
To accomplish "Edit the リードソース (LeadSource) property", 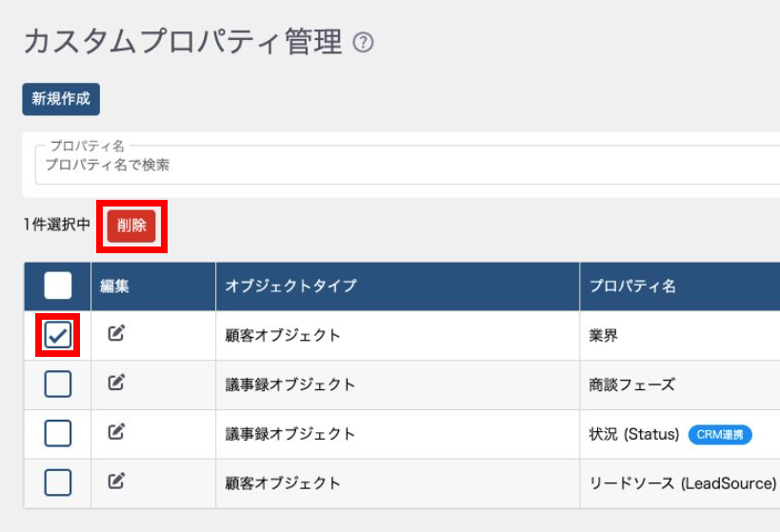I will click(116, 482).
